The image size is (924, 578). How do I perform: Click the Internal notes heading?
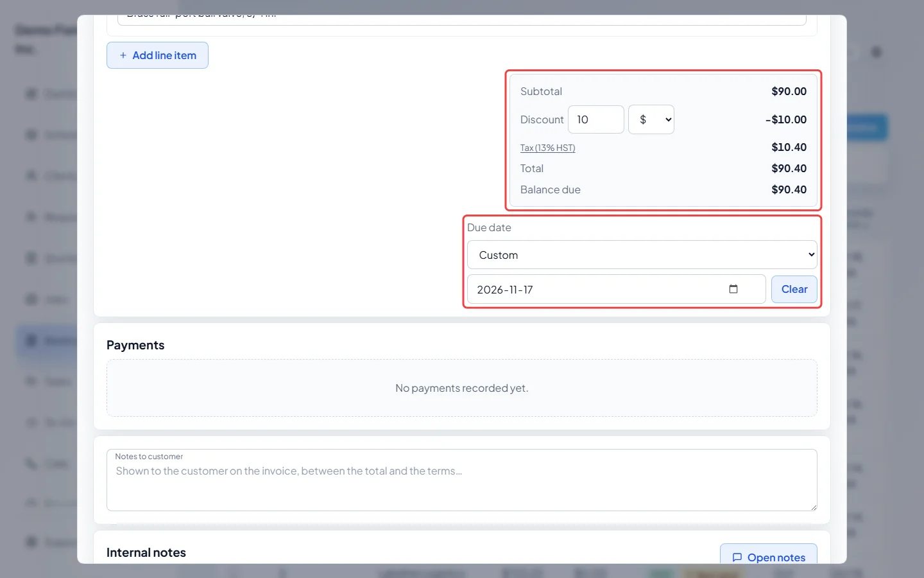146,552
